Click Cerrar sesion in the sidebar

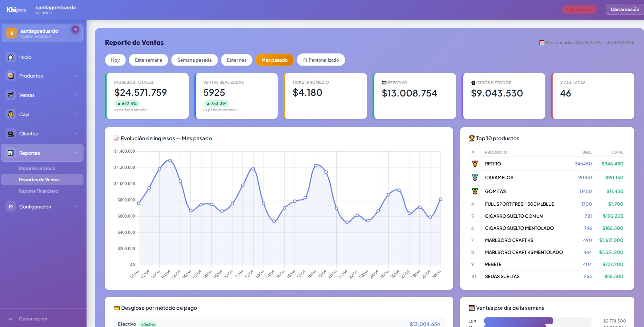pyautogui.click(x=33, y=319)
